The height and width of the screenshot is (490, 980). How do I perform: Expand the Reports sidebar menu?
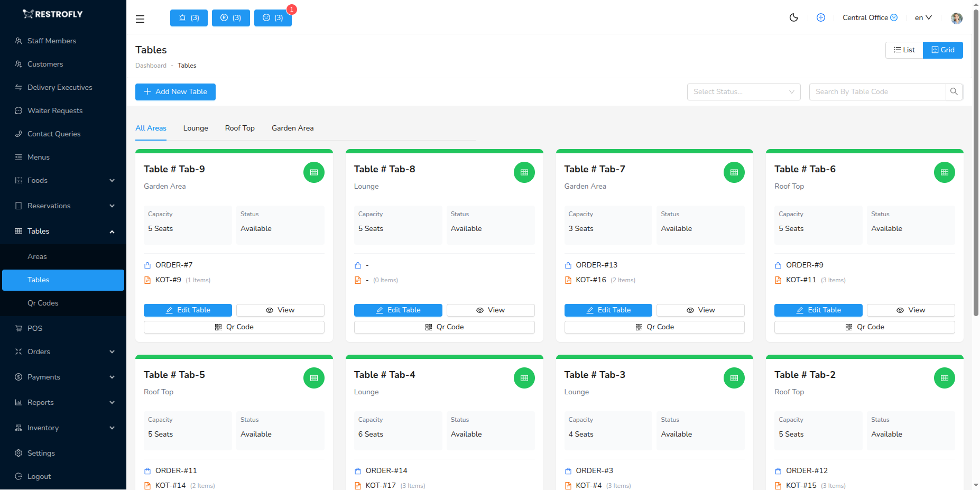point(40,402)
